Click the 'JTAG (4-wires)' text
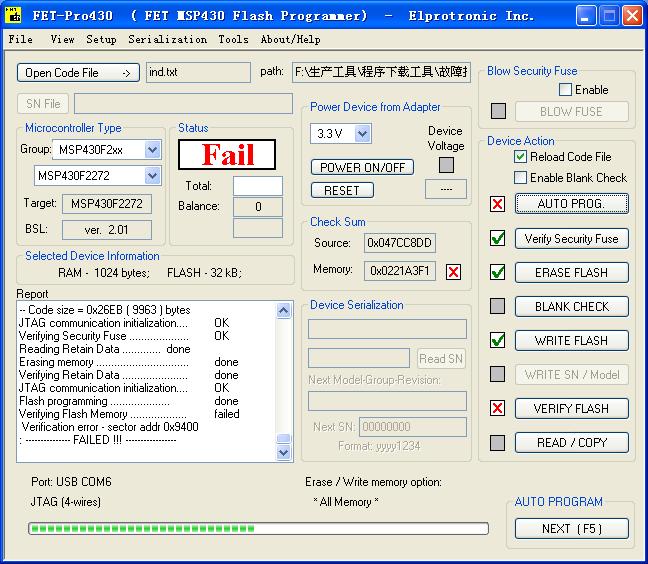Viewport: 648px width, 564px height. (65, 502)
